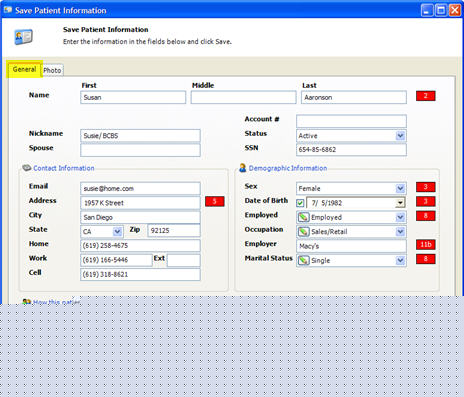Click the edit icon in Employed field
The width and height of the screenshot is (464, 397).
pos(304,217)
